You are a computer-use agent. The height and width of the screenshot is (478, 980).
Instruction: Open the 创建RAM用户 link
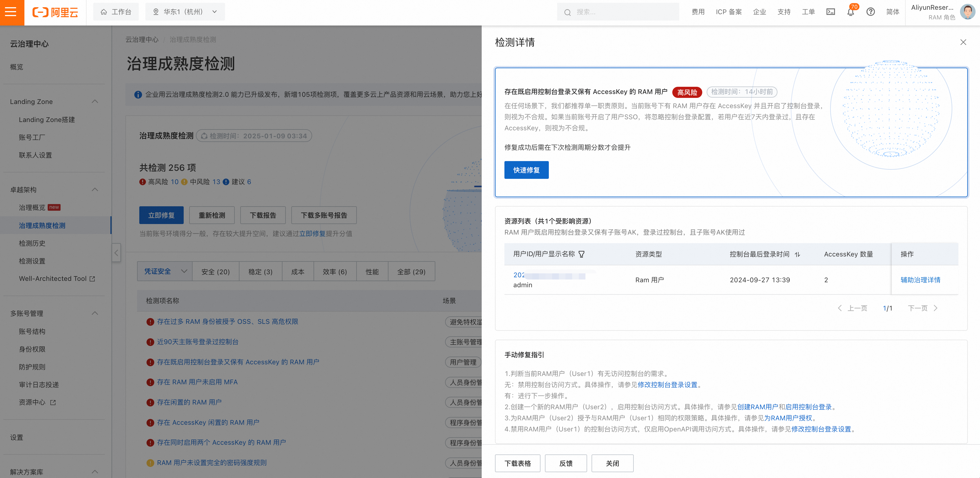[x=758, y=407]
